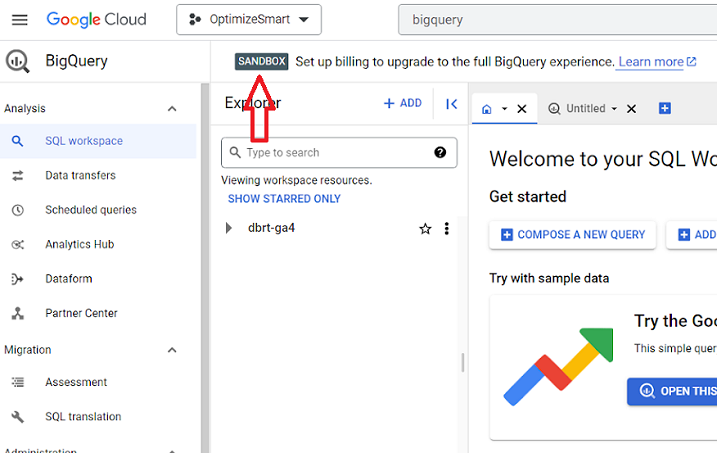This screenshot has width=717, height=453.
Task: Open the Untitled tab dropdown arrow
Action: point(614,109)
